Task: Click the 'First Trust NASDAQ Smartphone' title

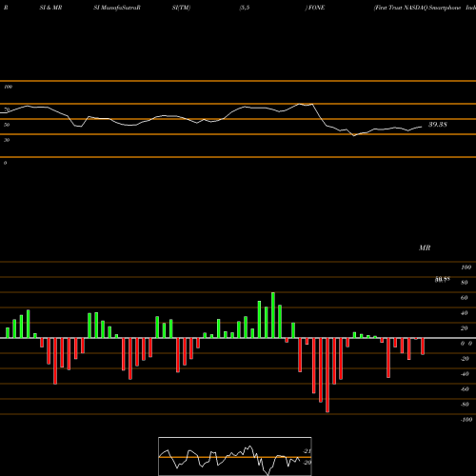Action: (x=417, y=8)
